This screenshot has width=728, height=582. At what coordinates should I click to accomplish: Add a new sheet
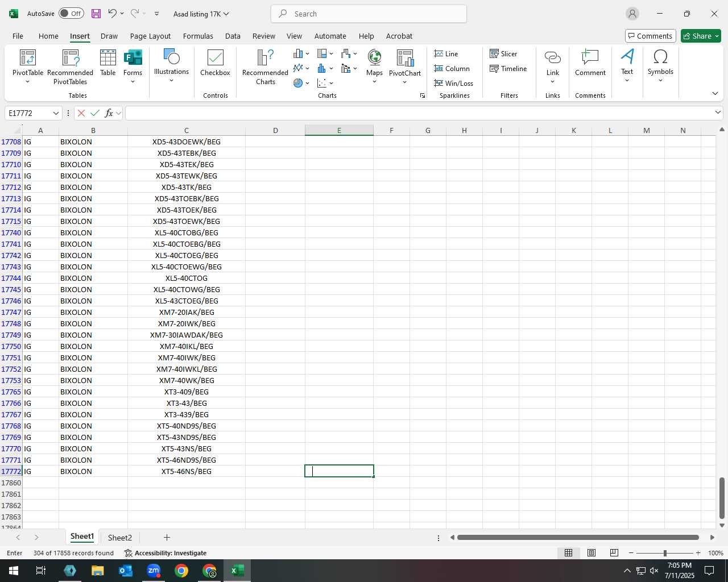(x=167, y=537)
